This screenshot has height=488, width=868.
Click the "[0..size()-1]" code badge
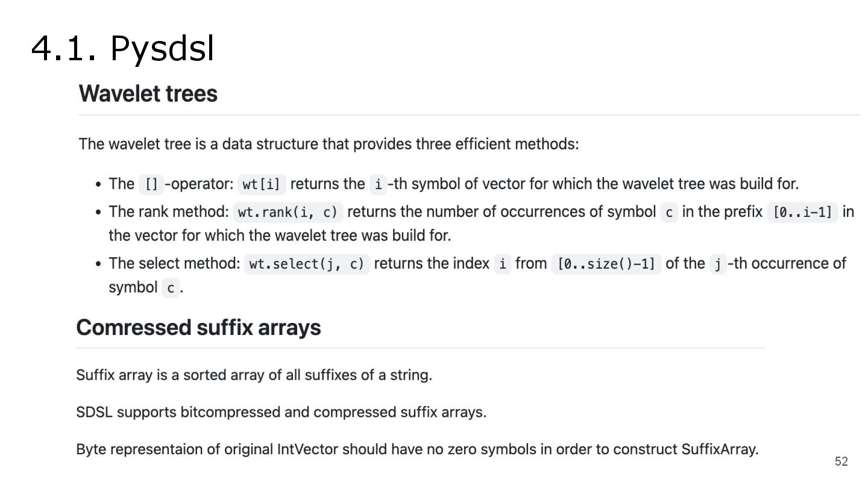pyautogui.click(x=606, y=264)
